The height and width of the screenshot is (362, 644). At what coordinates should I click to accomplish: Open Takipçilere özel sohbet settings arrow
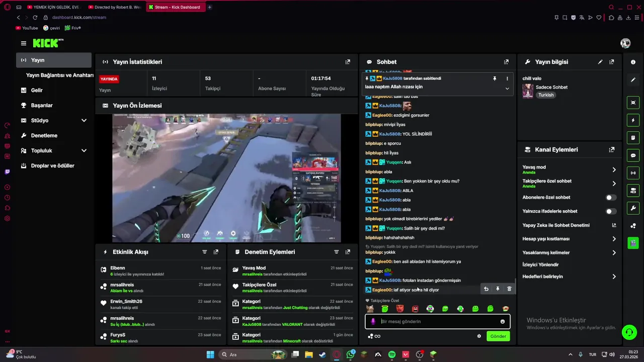click(614, 184)
